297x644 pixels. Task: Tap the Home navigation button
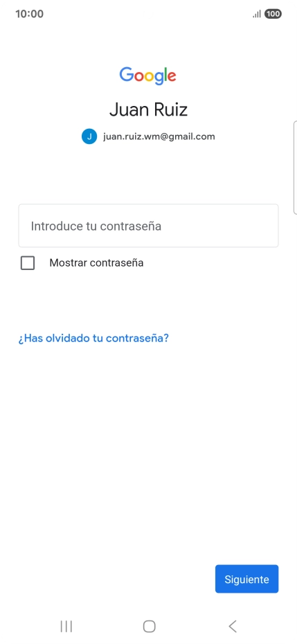pos(149,626)
